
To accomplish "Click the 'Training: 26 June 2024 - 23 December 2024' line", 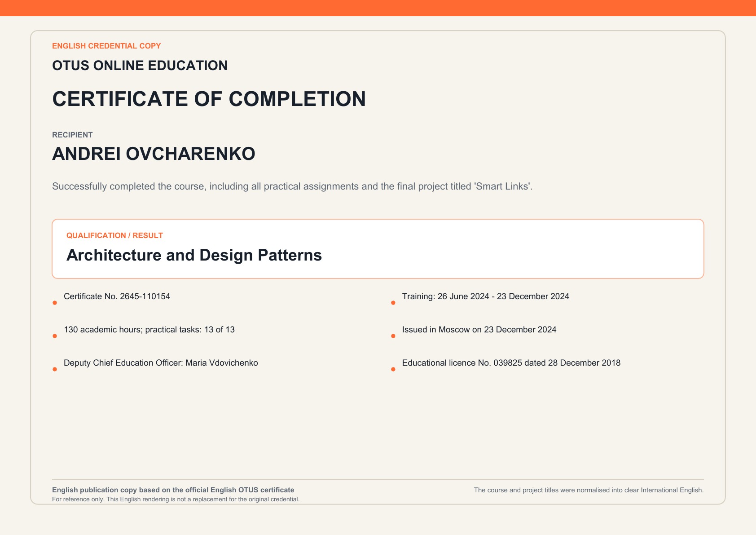I will [x=485, y=296].
